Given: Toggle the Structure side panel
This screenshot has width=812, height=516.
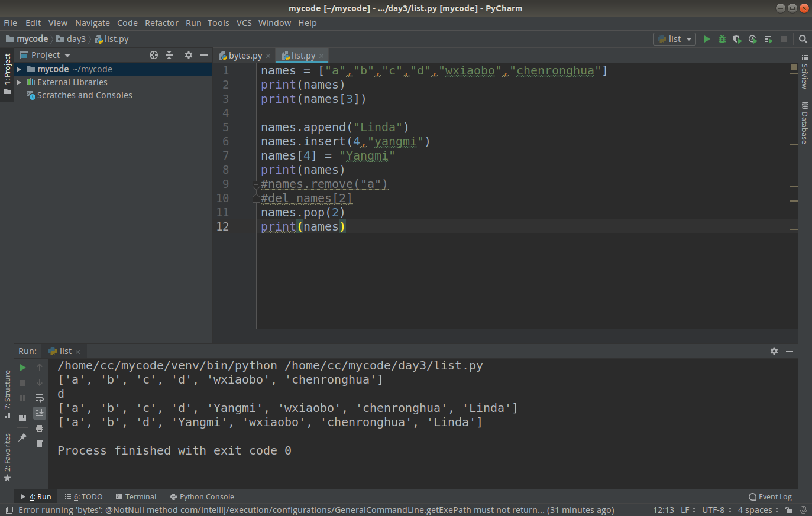Looking at the screenshot, I should pyautogui.click(x=7, y=394).
